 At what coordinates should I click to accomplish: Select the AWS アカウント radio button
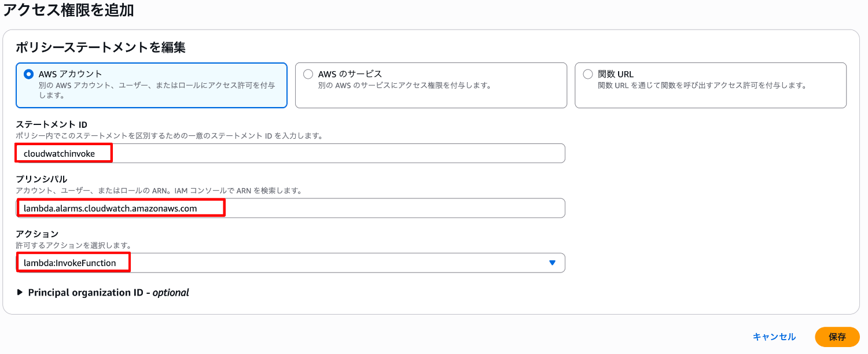28,74
